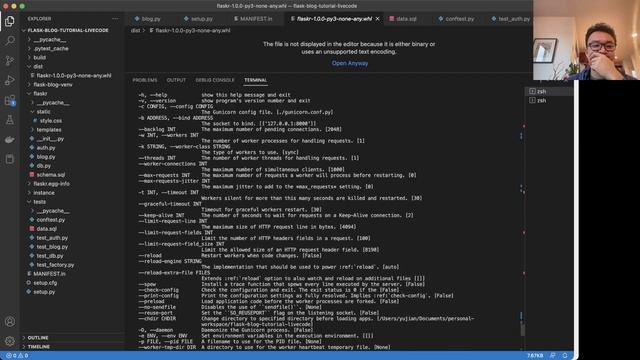Screen dimensions: 640x360
Task: Open setup.cfg in the explorer
Action: point(45,283)
